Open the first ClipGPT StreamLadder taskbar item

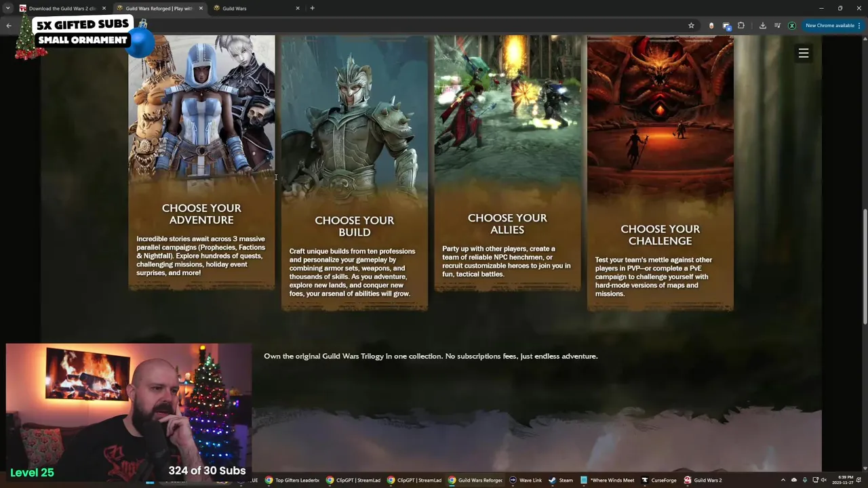pyautogui.click(x=353, y=481)
